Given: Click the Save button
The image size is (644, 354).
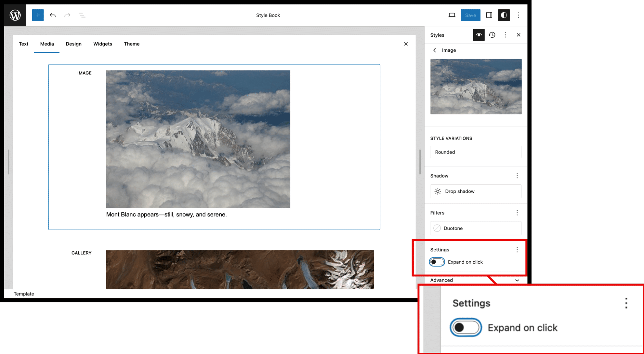Looking at the screenshot, I should [470, 15].
